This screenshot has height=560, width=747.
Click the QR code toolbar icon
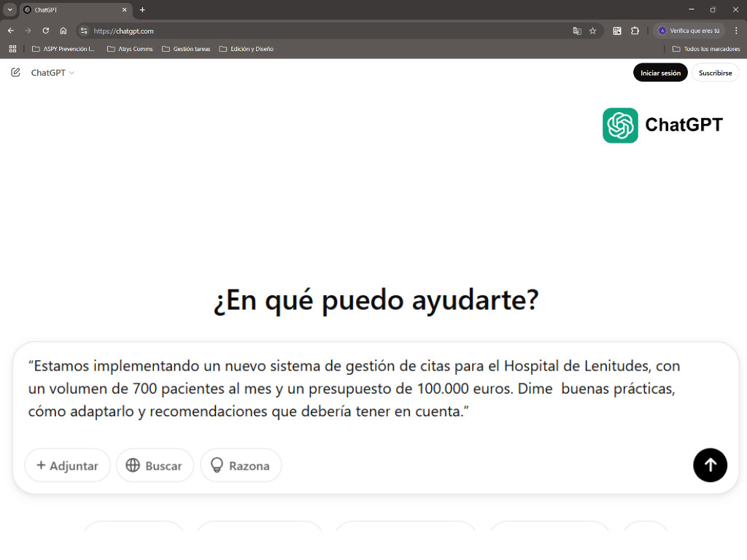coord(617,31)
